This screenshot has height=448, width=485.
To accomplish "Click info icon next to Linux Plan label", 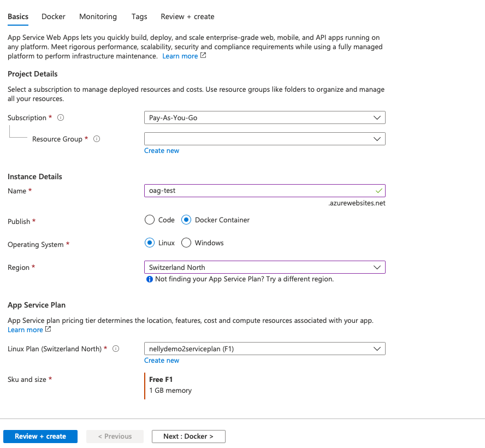I will pyautogui.click(x=116, y=349).
